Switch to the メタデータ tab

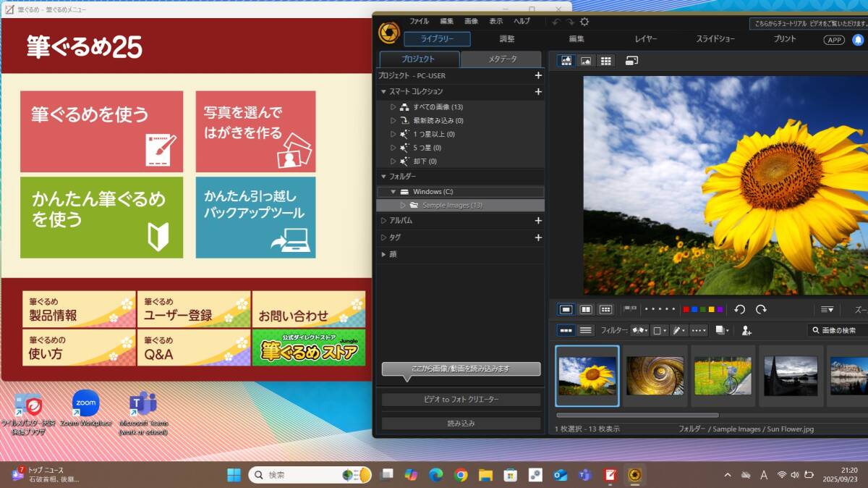(501, 59)
